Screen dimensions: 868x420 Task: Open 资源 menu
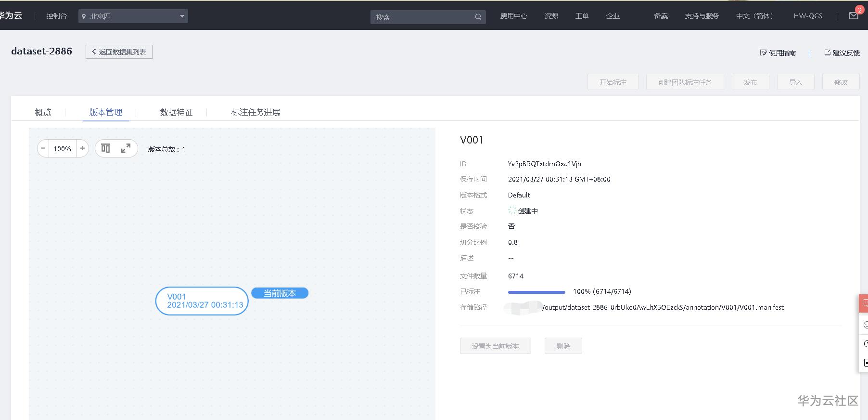(551, 16)
